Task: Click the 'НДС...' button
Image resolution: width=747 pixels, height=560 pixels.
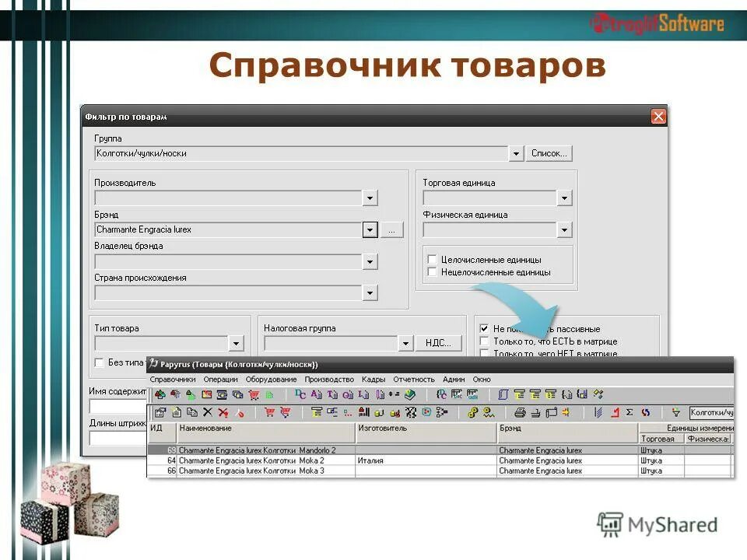Action: [x=438, y=342]
